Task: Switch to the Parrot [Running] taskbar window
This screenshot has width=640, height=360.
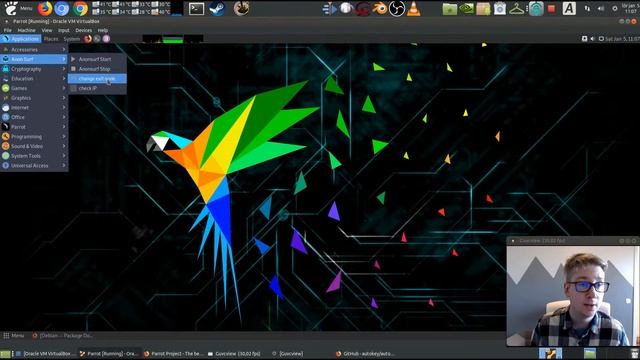Action: 108,353
